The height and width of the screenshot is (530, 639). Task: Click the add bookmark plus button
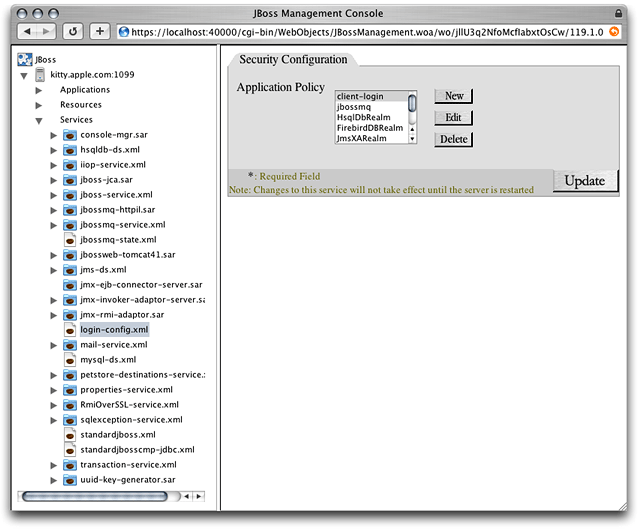pyautogui.click(x=100, y=31)
